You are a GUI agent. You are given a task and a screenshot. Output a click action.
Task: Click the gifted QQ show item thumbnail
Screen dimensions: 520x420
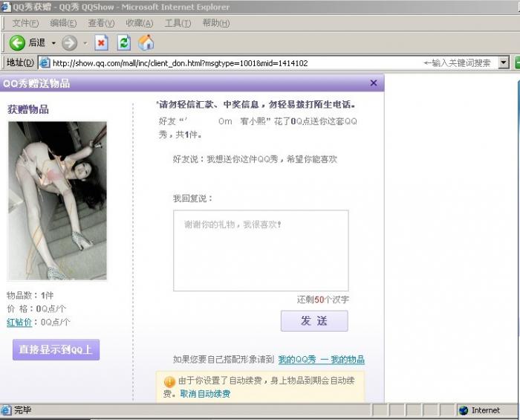pyautogui.click(x=57, y=201)
